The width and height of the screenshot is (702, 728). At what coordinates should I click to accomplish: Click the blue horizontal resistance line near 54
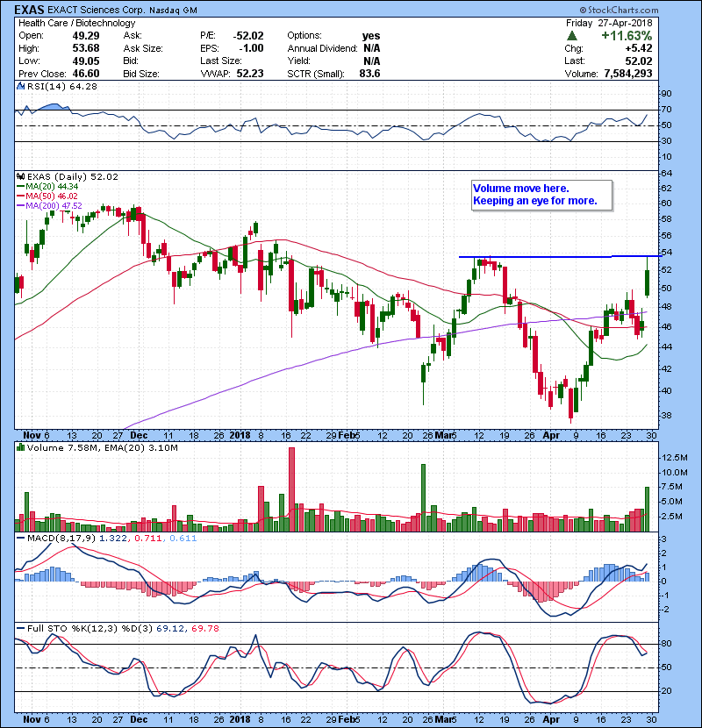[x=560, y=256]
